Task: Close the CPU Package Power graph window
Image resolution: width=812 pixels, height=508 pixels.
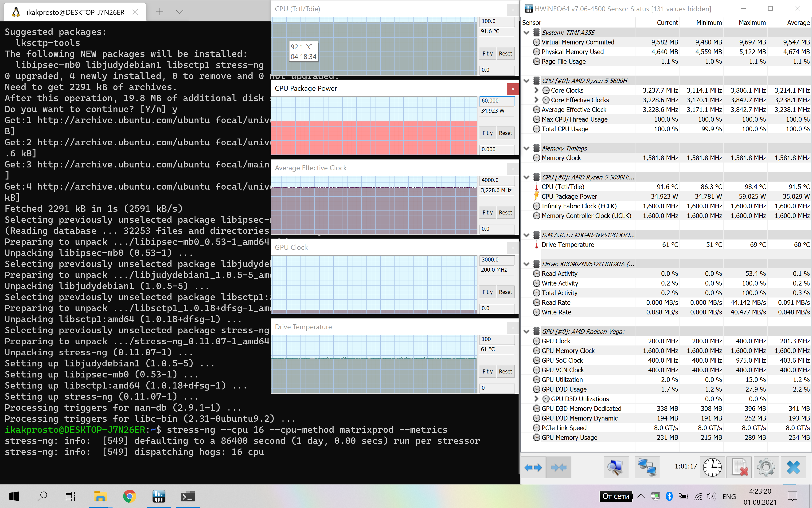Action: tap(513, 89)
